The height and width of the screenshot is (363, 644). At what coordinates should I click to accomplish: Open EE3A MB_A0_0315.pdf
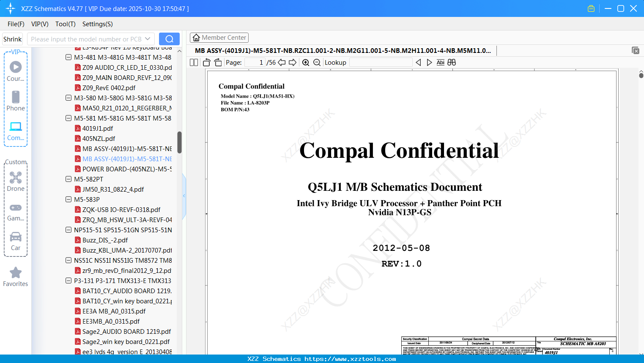point(110,311)
